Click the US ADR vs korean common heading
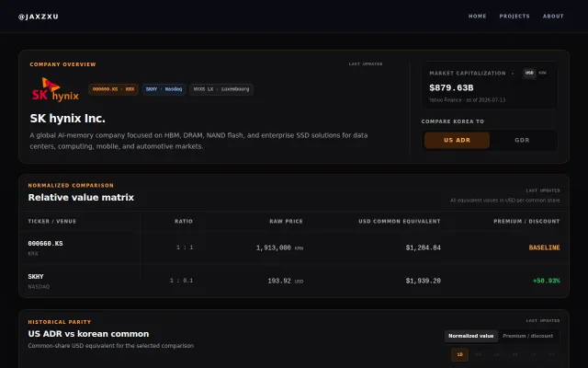 88,334
